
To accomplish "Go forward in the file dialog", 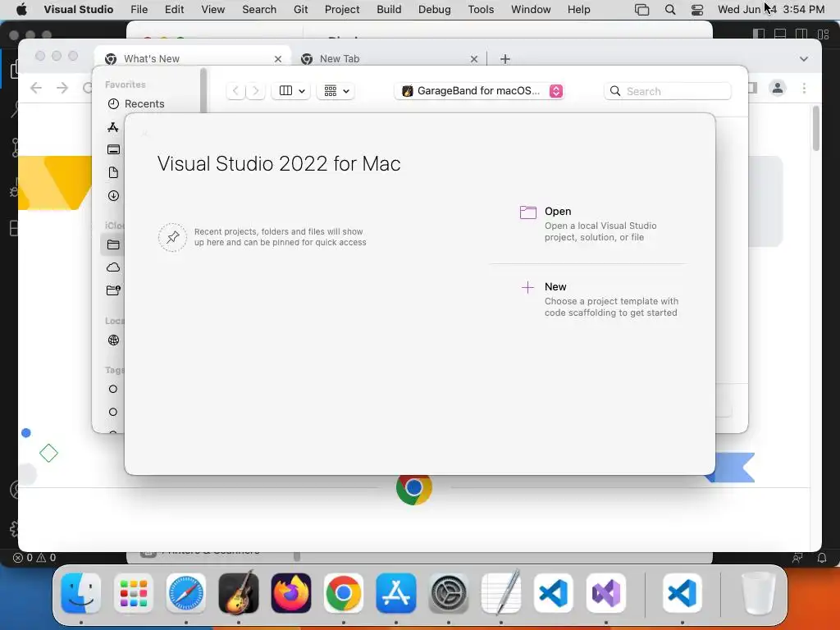I will pos(256,91).
